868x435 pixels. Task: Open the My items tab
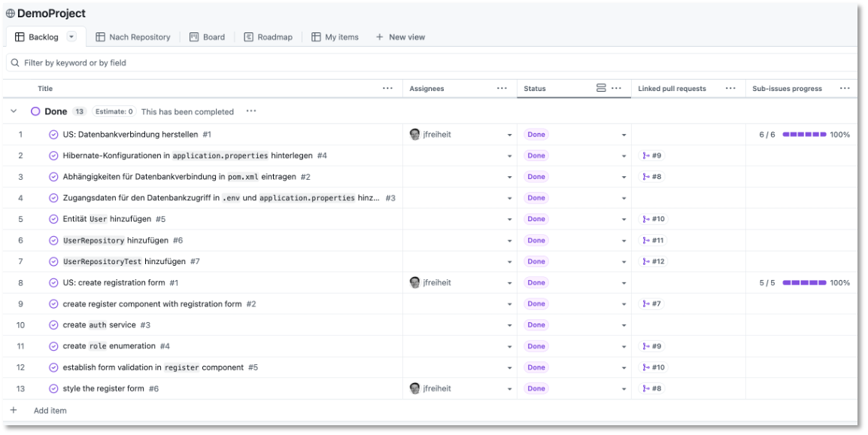(335, 37)
